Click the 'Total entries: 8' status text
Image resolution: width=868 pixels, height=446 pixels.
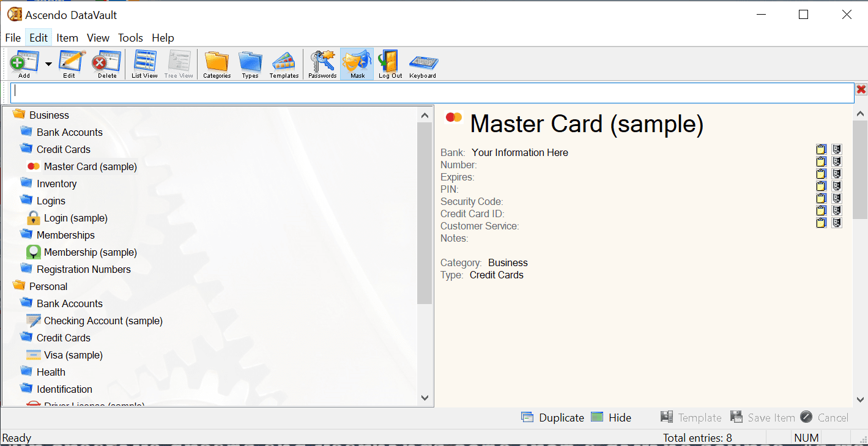[697, 438]
